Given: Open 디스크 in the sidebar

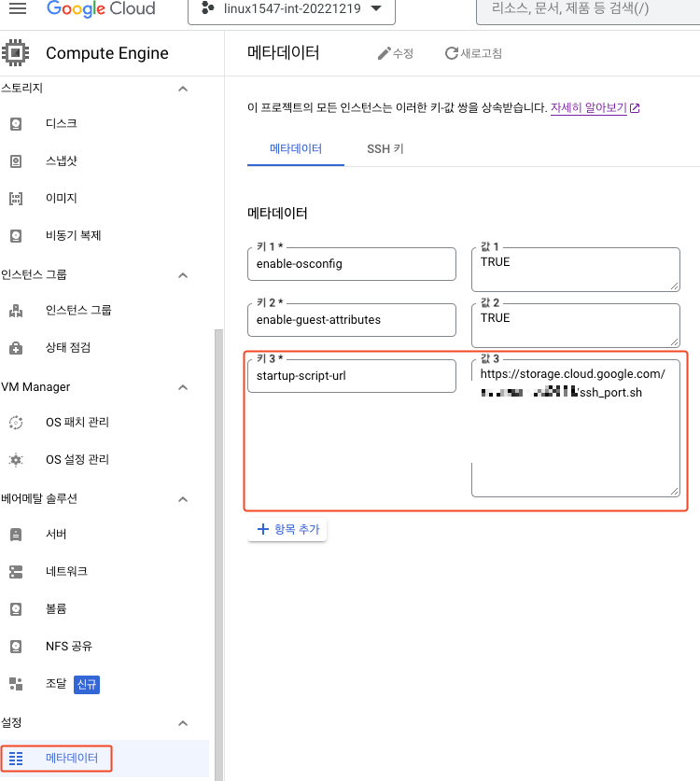Looking at the screenshot, I should [62, 123].
